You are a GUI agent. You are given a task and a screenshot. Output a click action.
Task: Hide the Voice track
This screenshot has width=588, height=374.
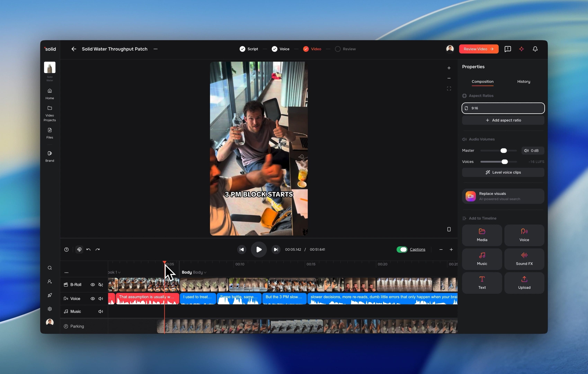93,299
